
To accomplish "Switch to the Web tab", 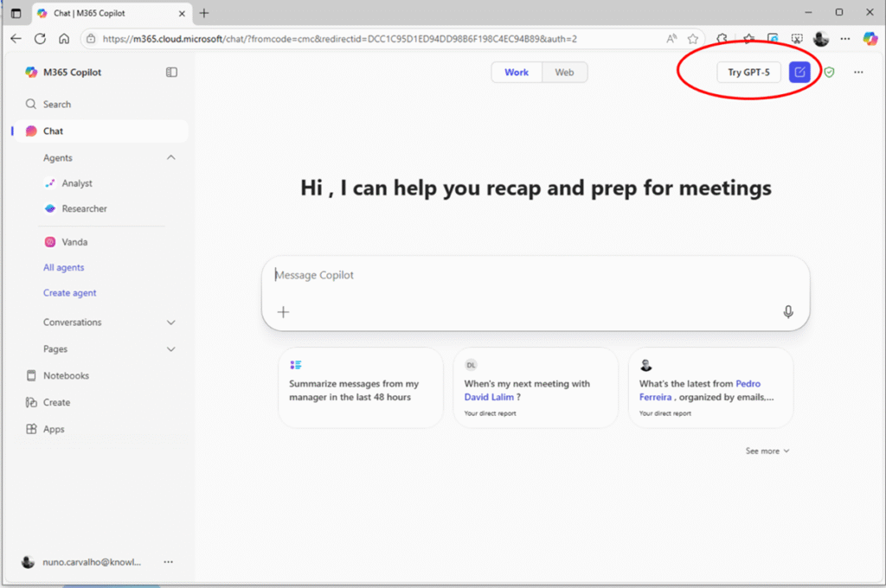I will (x=564, y=73).
